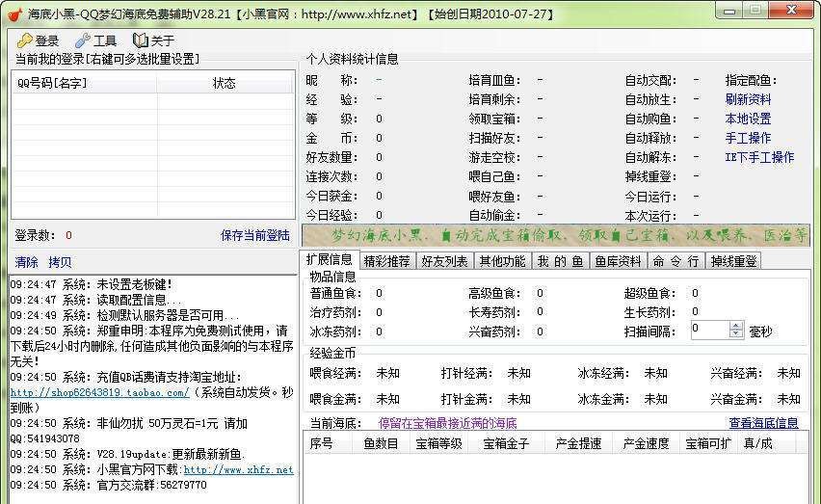821x504 pixels.
Task: Sort by 宝箱等级 column header
Action: click(x=438, y=443)
